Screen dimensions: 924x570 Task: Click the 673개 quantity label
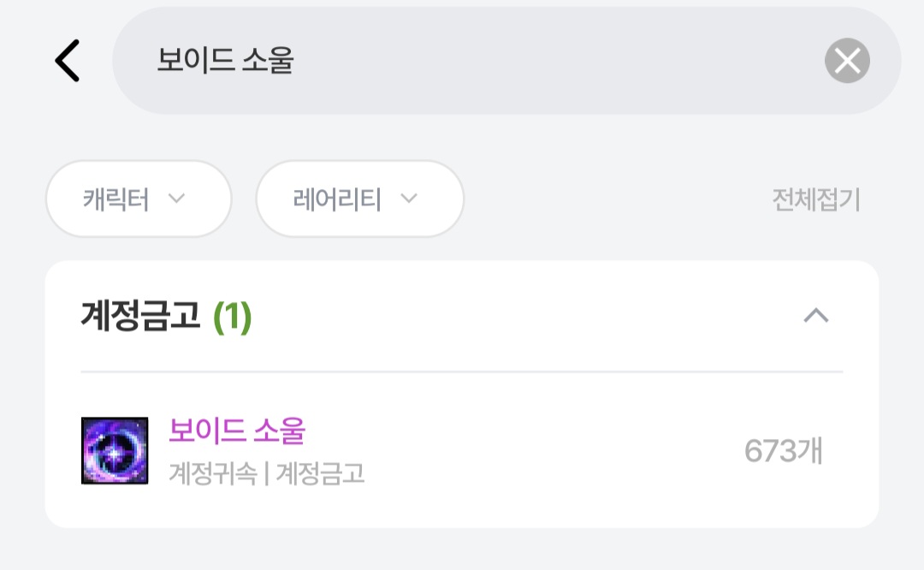click(x=783, y=451)
